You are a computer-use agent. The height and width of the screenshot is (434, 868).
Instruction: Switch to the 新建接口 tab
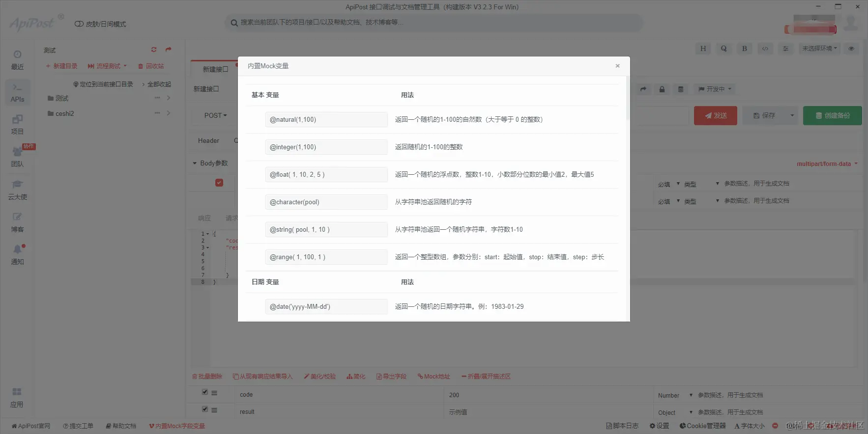click(215, 69)
